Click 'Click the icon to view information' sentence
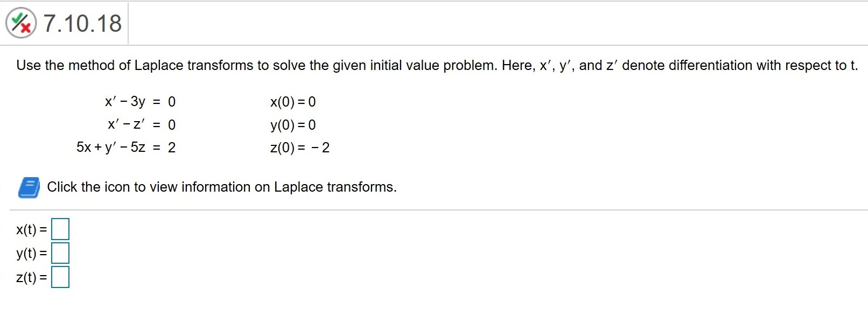 [x=222, y=187]
